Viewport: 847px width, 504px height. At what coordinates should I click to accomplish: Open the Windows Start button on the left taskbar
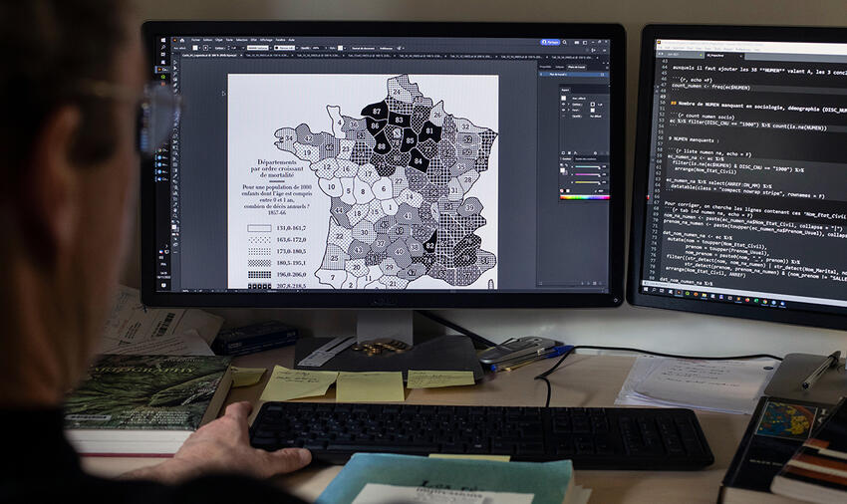(x=163, y=40)
